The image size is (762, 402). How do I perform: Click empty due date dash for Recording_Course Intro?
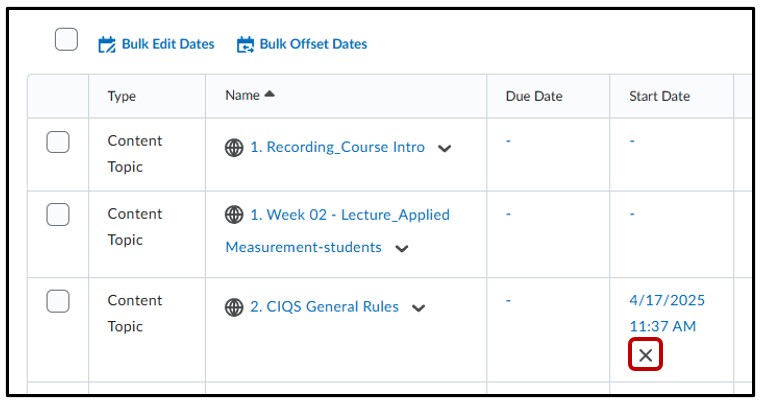[x=508, y=141]
